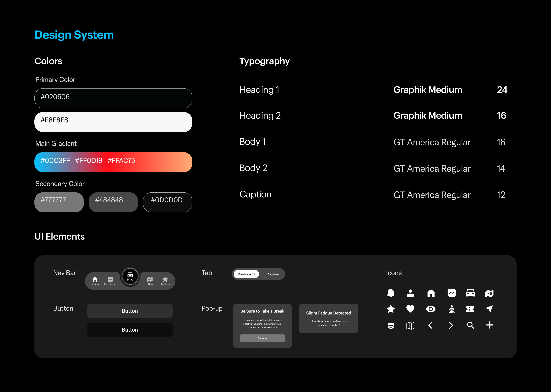Click the ticket coupon icon
This screenshot has width=551, height=392.
(x=470, y=309)
